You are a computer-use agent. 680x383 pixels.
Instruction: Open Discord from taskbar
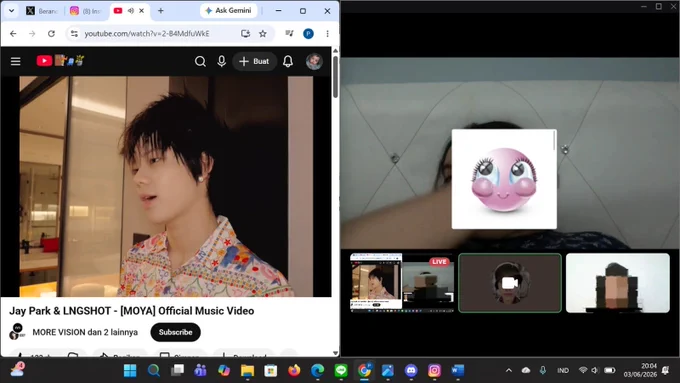tap(411, 370)
